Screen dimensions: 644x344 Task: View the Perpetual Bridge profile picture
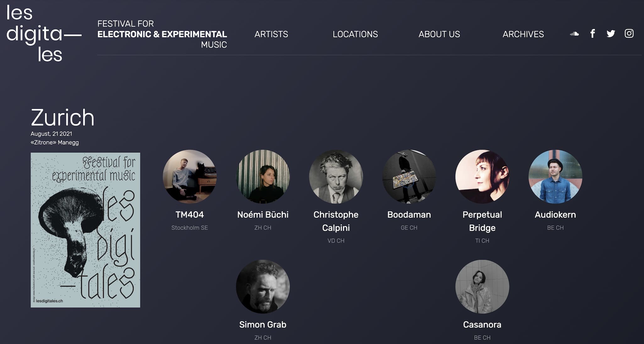coord(482,177)
